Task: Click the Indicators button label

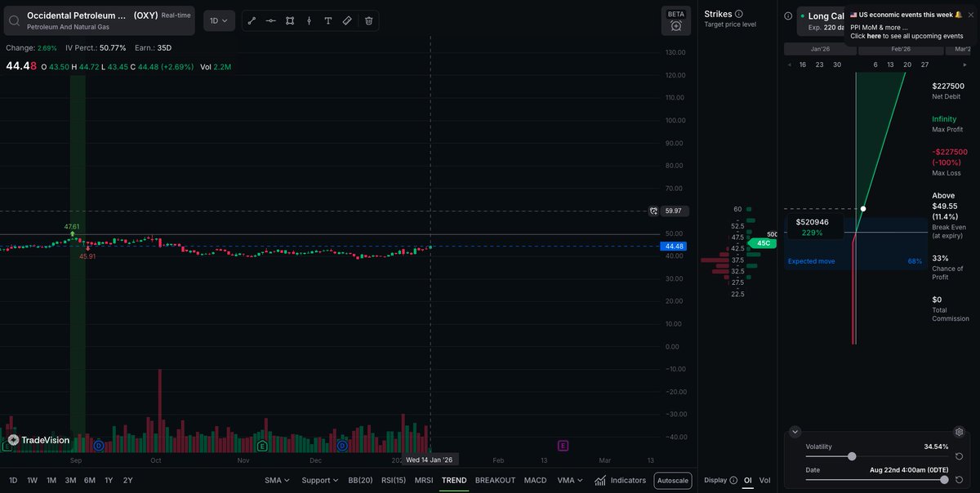Action: [x=628, y=480]
